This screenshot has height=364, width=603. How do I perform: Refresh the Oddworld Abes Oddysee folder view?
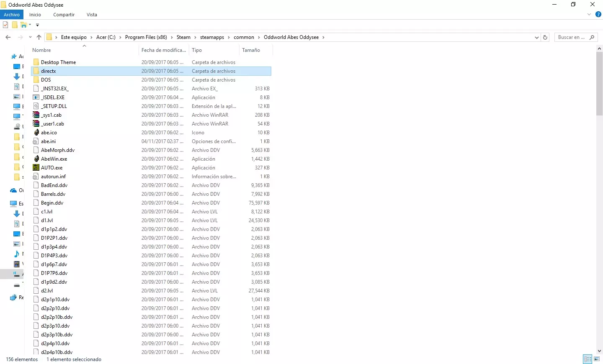point(545,37)
